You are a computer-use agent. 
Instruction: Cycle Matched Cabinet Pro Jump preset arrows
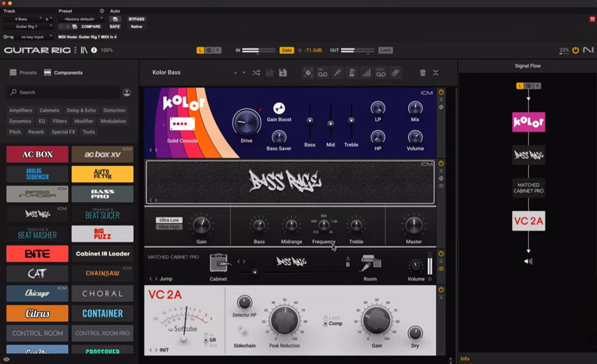(x=153, y=279)
